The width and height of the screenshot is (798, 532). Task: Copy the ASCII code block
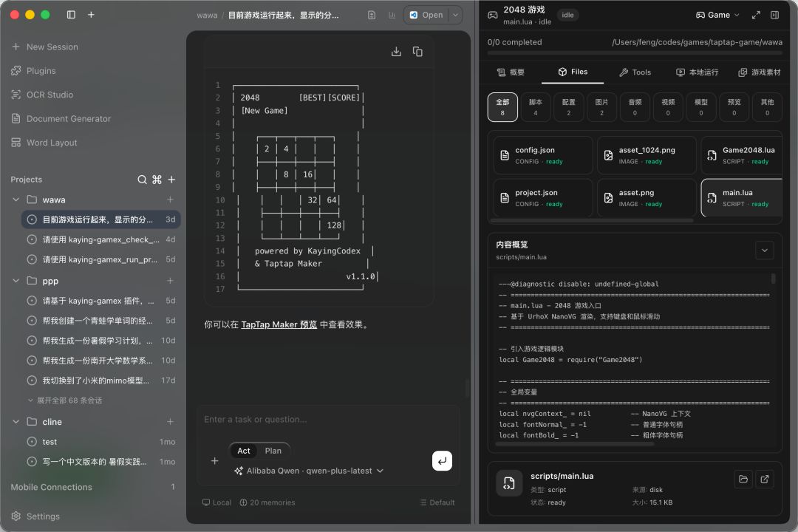point(417,52)
